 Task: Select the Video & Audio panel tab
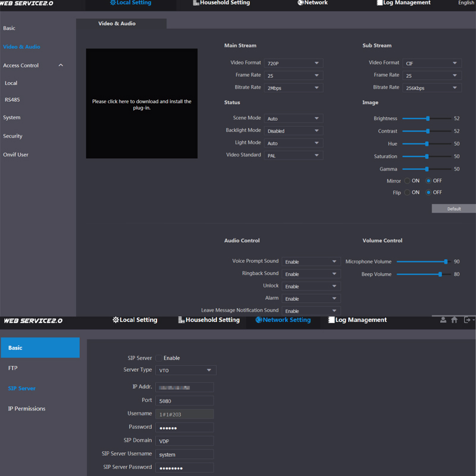pos(121,24)
